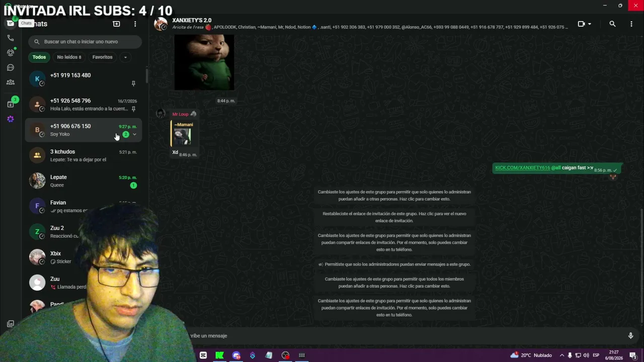Open the chipmunk image in the chat
The height and width of the screenshot is (362, 644).
(204, 62)
